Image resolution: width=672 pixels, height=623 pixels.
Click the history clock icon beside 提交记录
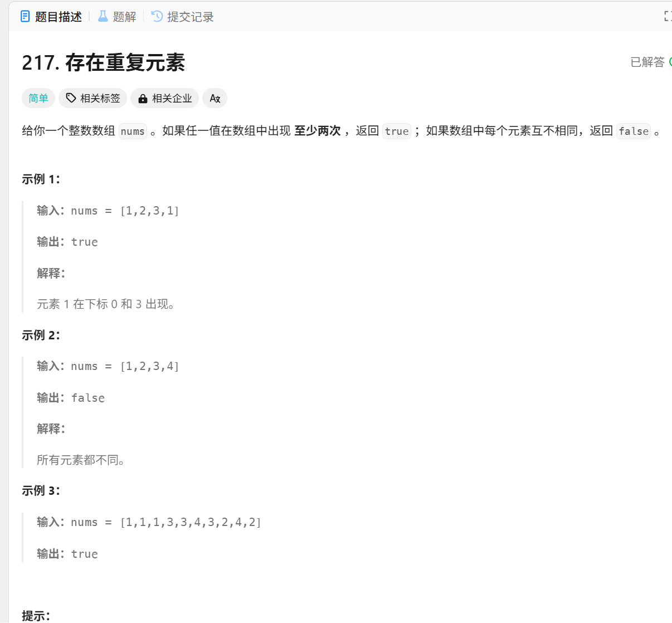[x=157, y=17]
